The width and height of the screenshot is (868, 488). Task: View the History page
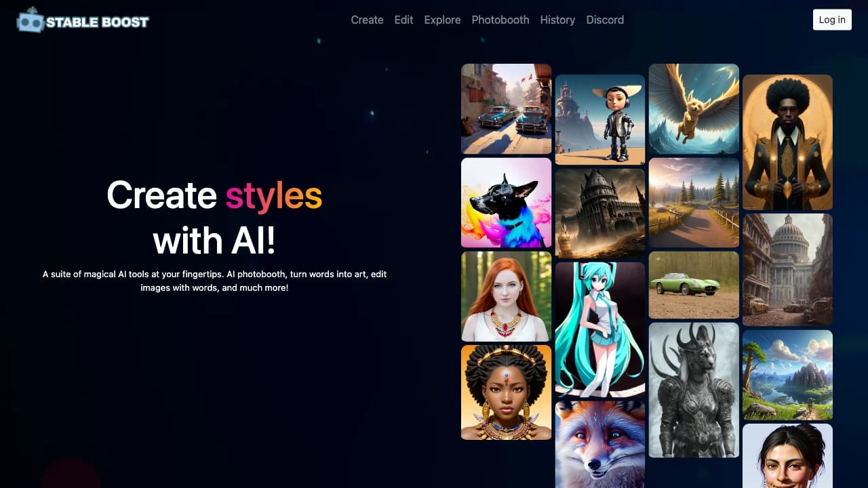click(x=557, y=20)
